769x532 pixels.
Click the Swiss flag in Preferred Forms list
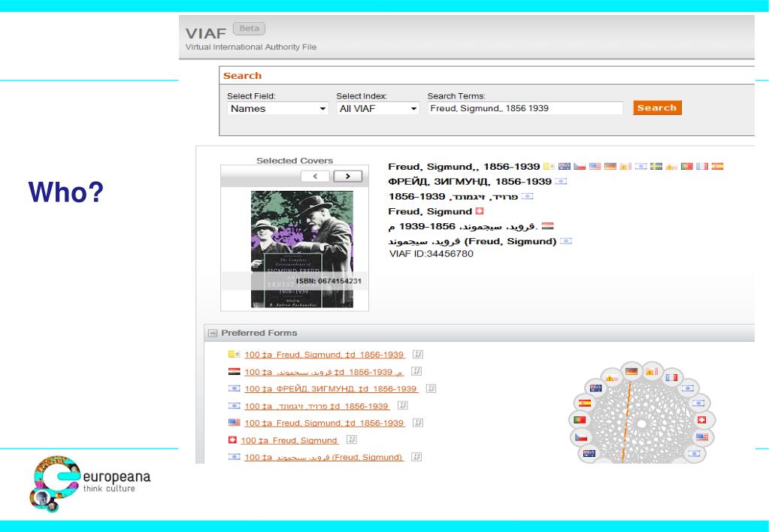tap(232, 440)
